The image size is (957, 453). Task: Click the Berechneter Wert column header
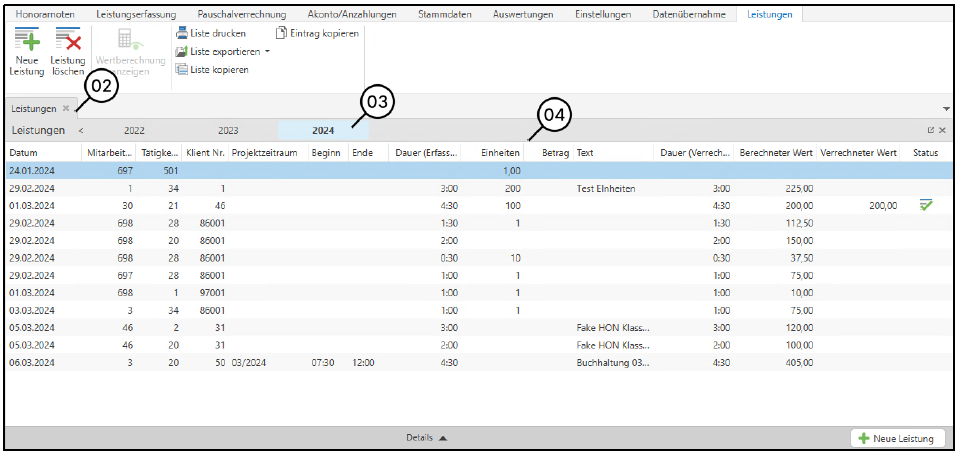tap(775, 153)
